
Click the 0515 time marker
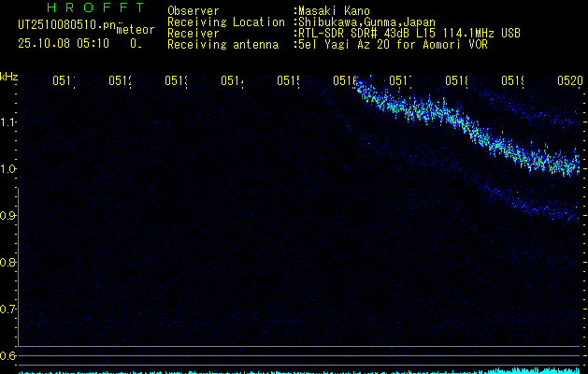coord(288,80)
